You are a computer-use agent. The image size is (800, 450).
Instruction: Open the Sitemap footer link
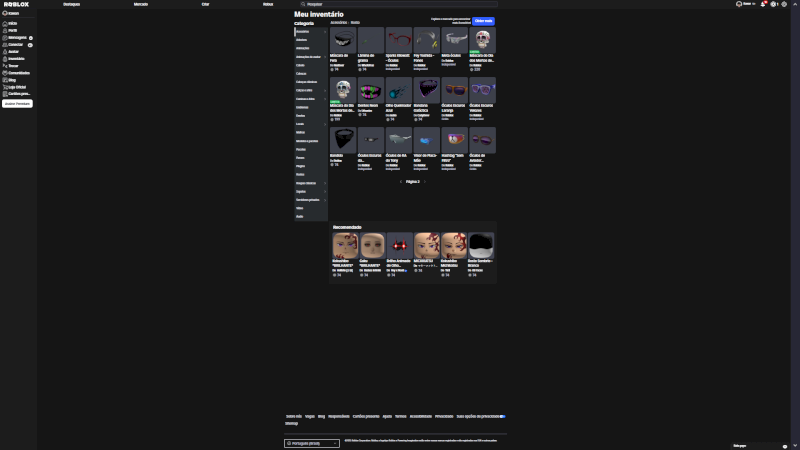291,423
